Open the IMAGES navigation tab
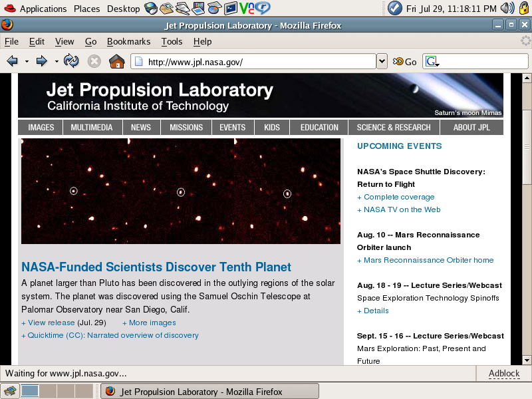Viewport: 532px width, 399px height. click(41, 127)
